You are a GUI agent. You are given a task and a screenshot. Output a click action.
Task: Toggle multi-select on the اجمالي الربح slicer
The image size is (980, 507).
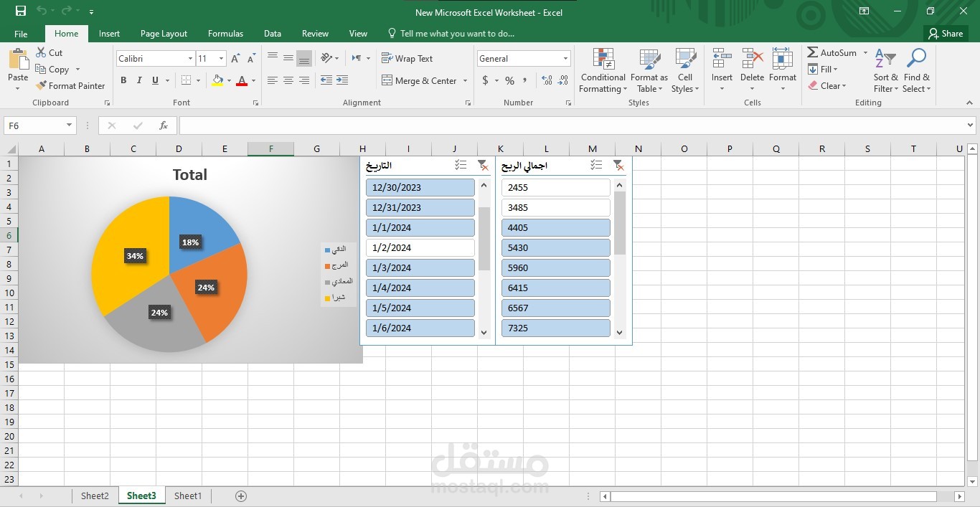[596, 165]
